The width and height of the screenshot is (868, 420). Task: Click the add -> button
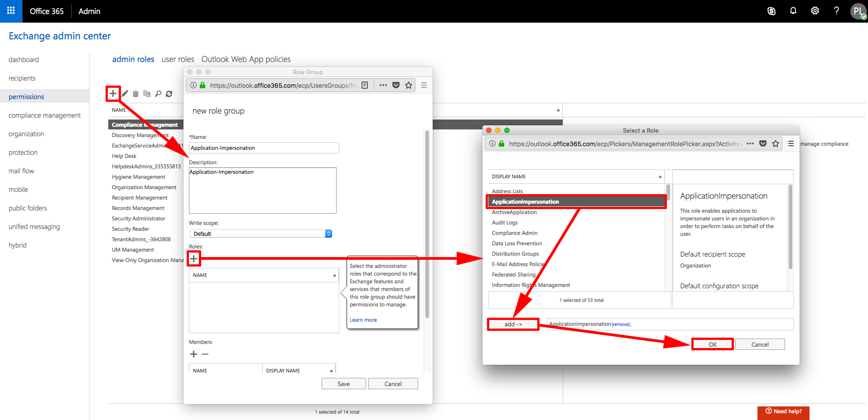513,324
